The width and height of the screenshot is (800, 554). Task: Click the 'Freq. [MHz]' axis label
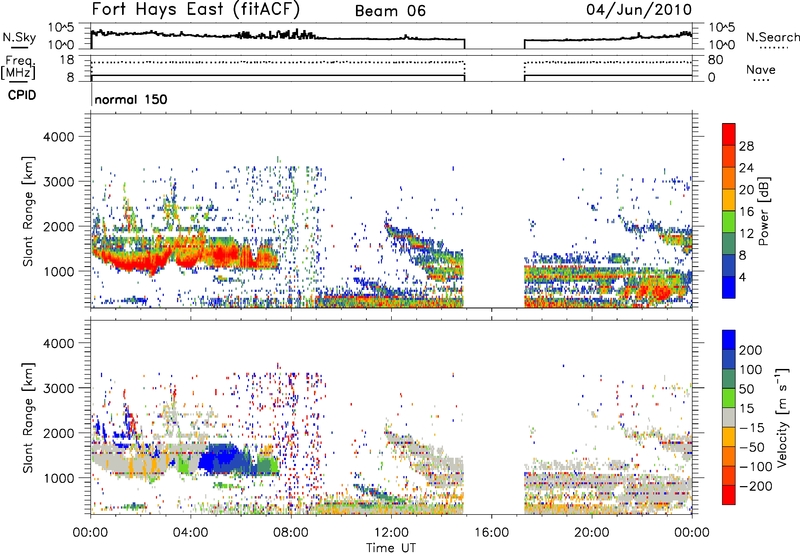point(18,68)
